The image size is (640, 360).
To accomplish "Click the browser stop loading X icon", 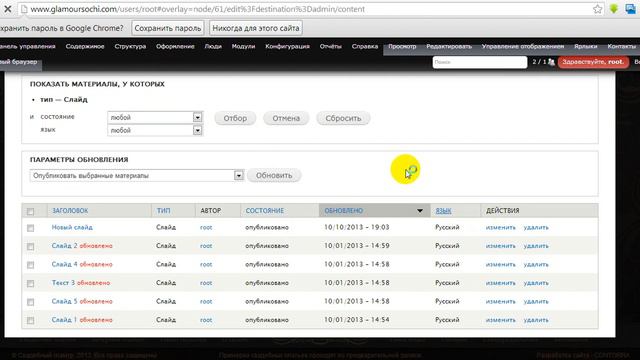I will pyautogui.click(x=7, y=9).
